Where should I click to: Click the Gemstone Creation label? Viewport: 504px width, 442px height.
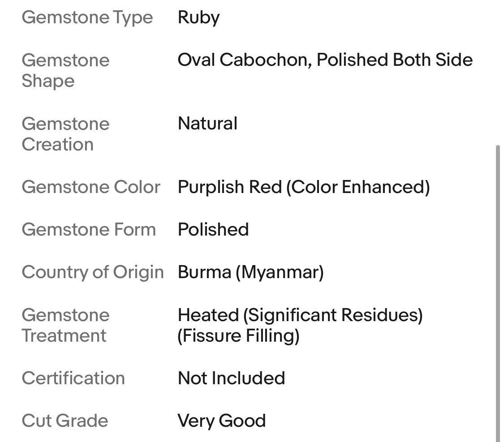65,134
